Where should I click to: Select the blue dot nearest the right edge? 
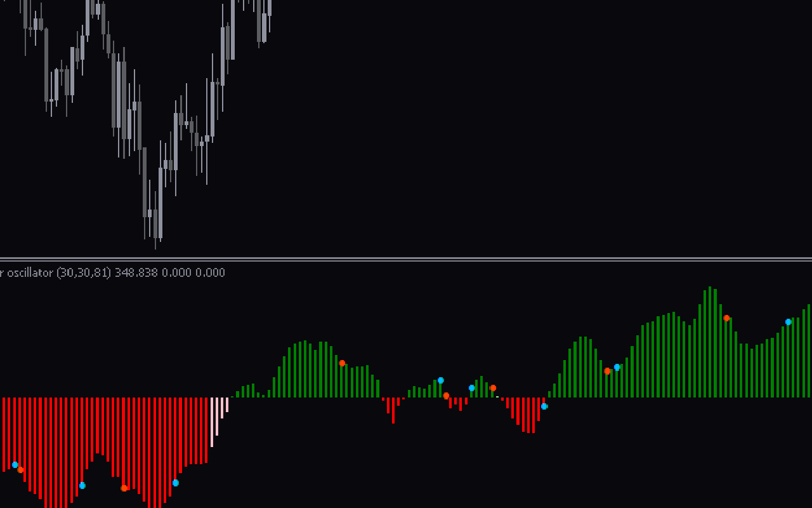pos(789,322)
